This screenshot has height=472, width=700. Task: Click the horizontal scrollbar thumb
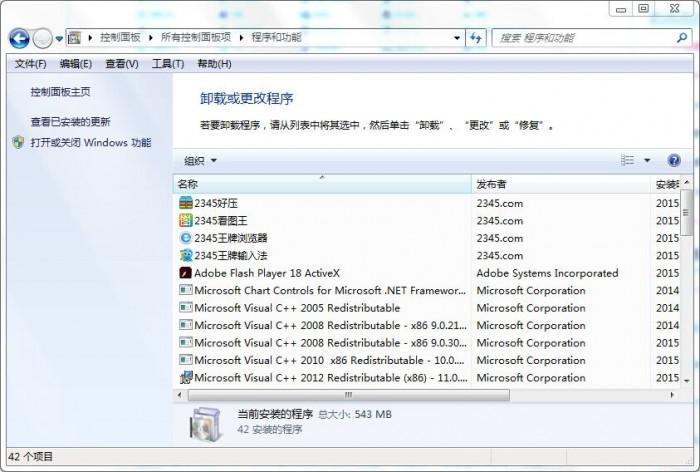coord(349,395)
